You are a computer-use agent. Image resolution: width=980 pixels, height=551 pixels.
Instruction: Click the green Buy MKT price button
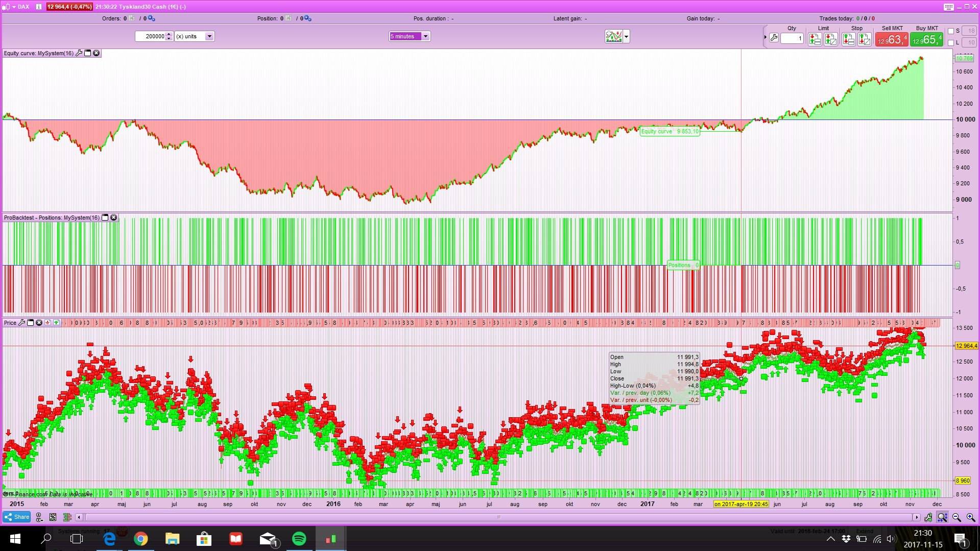[927, 40]
